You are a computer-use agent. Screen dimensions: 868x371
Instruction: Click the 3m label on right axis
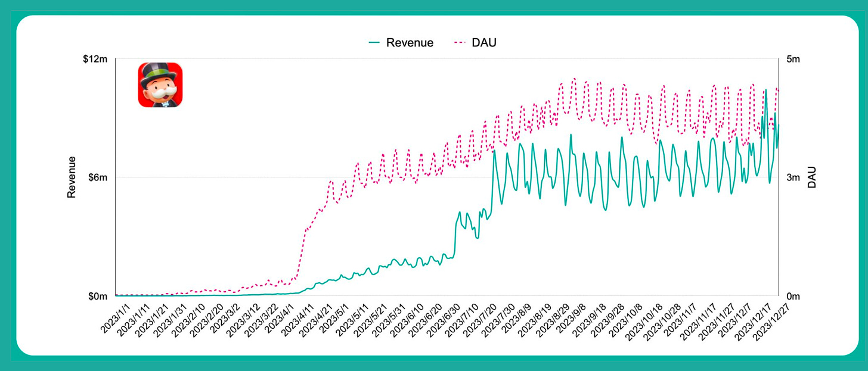click(793, 177)
